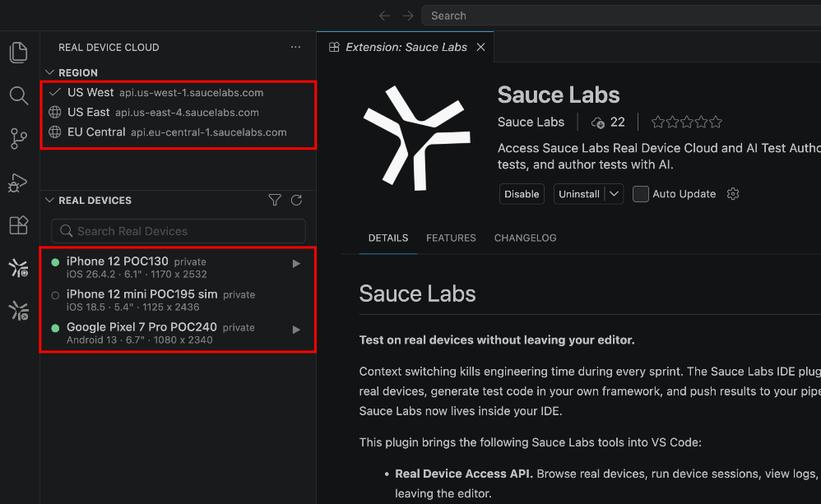821x504 pixels.
Task: Open the Uninstall dropdown arrow
Action: [x=615, y=194]
